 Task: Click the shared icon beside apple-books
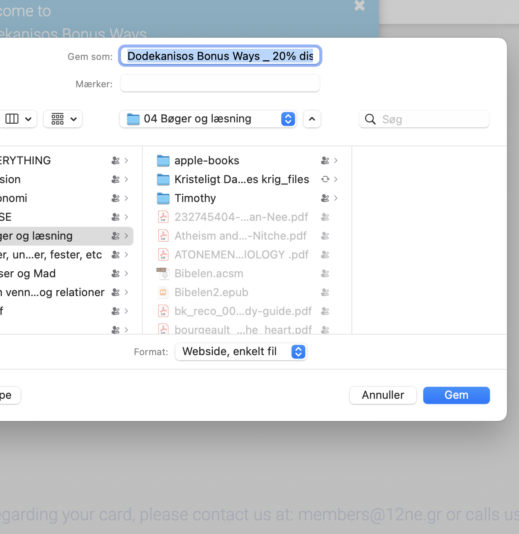[x=325, y=160]
